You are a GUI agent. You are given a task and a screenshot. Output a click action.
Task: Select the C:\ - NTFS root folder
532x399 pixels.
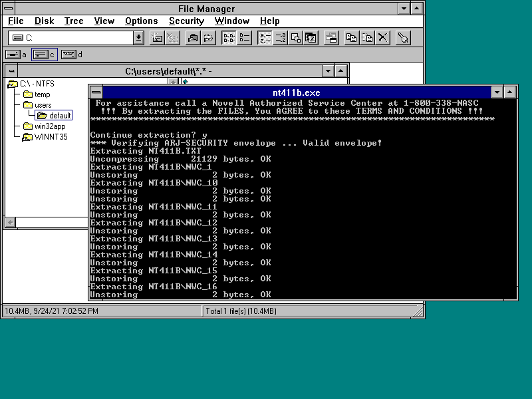click(31, 84)
